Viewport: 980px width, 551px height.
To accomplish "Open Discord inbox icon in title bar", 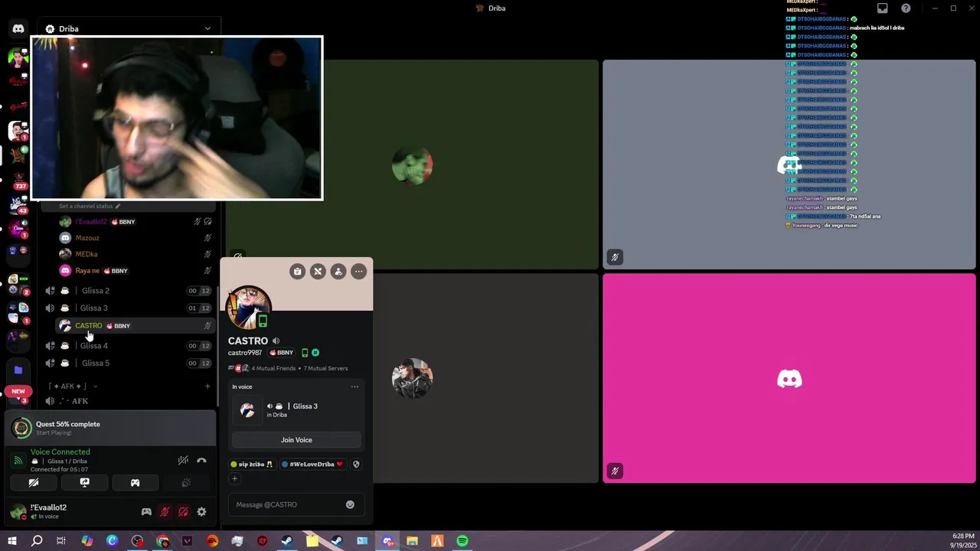I will 883,8.
